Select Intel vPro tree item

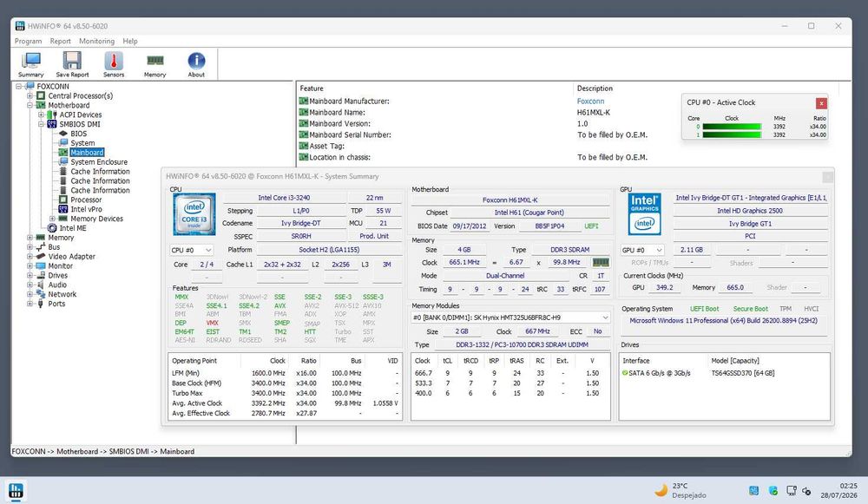click(86, 209)
